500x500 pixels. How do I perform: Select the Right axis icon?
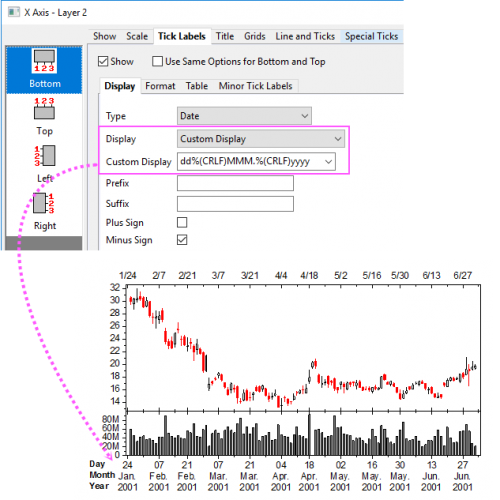click(44, 211)
